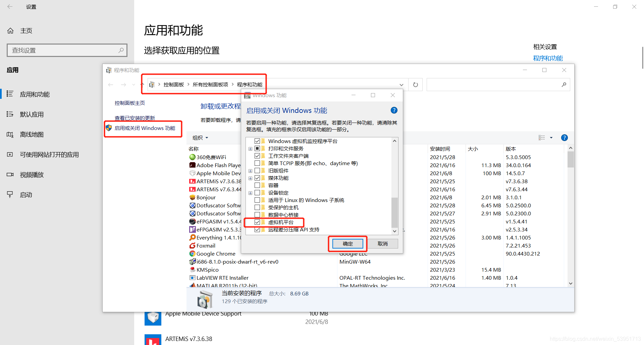644x345 pixels.
Task: Click the LabVIEW RTE Installer icon
Action: tap(193, 278)
